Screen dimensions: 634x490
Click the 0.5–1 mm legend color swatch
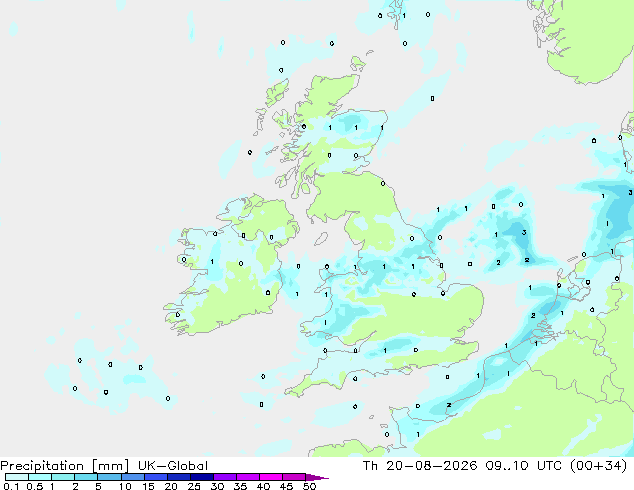pyautogui.click(x=40, y=477)
